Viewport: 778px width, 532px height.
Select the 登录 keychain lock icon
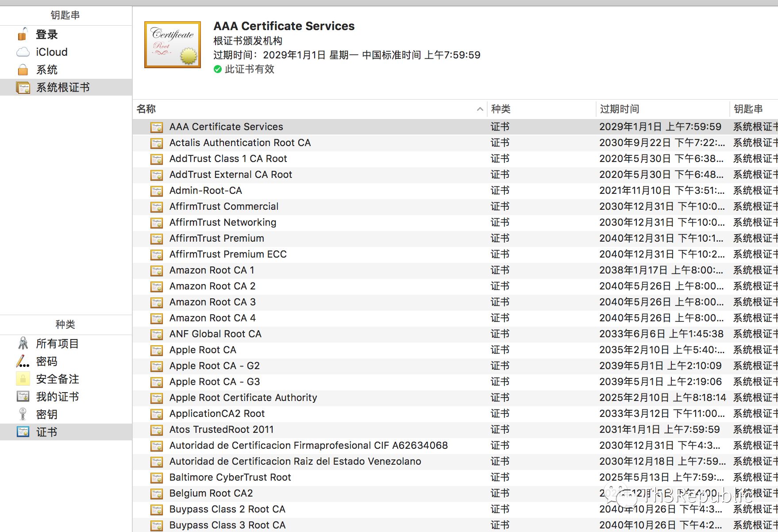[23, 34]
